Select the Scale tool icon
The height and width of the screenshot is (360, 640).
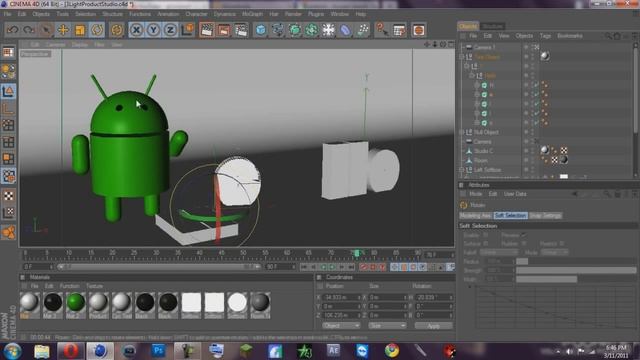pyautogui.click(x=80, y=30)
